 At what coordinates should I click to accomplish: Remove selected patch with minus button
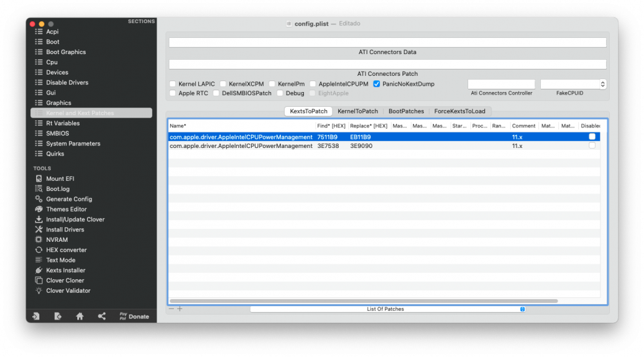[x=171, y=309]
